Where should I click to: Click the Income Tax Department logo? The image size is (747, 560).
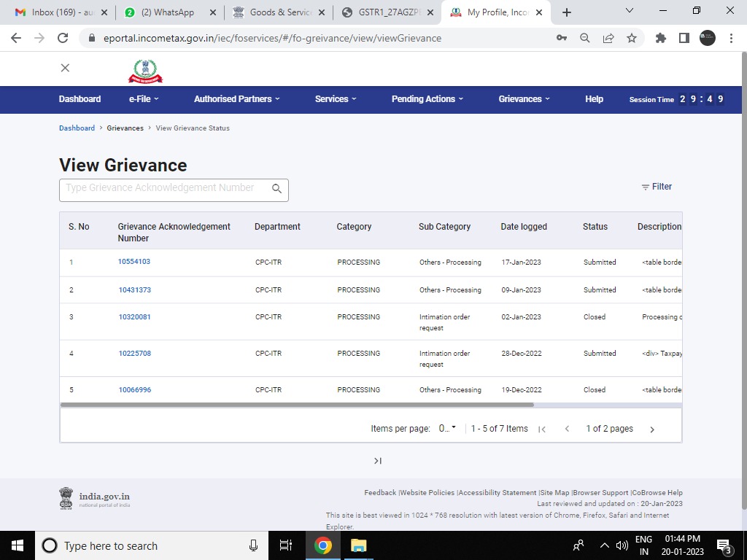tap(145, 71)
